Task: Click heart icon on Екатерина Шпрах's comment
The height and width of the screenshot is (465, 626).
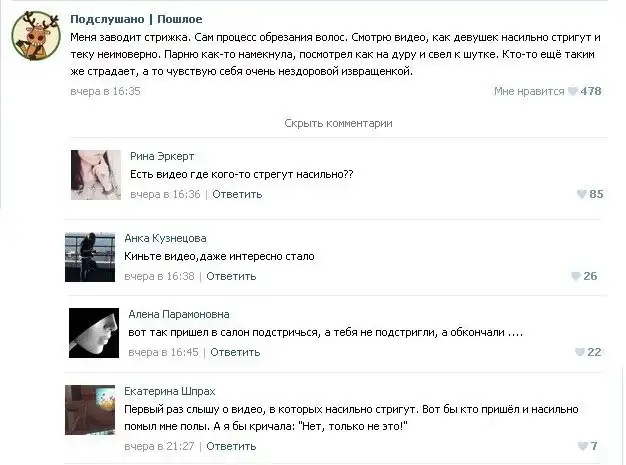Action: [x=582, y=446]
